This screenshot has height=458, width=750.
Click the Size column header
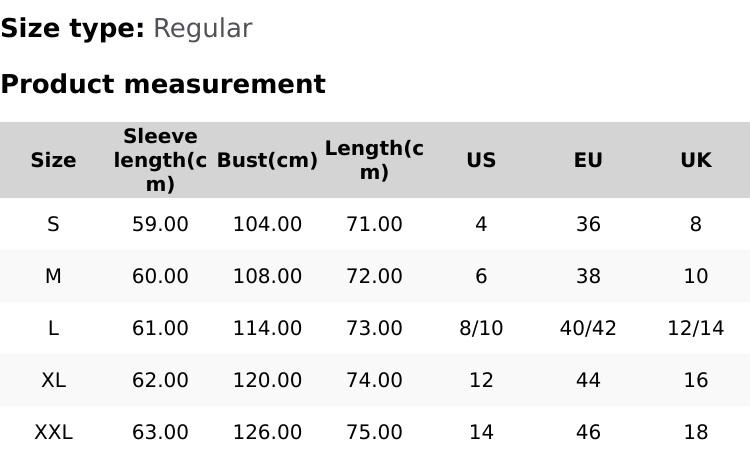(53, 160)
